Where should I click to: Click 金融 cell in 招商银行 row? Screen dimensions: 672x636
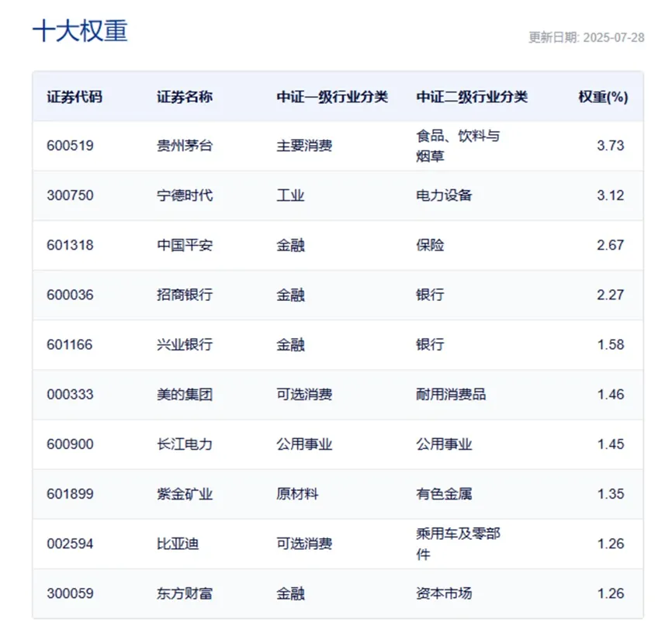pos(290,295)
